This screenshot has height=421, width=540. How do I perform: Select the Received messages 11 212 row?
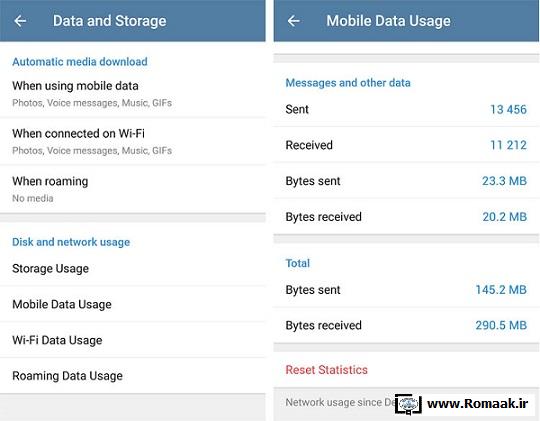pyautogui.click(x=406, y=145)
